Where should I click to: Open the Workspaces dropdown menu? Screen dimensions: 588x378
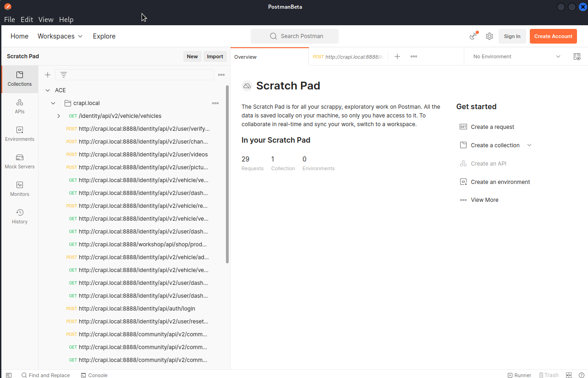point(60,36)
